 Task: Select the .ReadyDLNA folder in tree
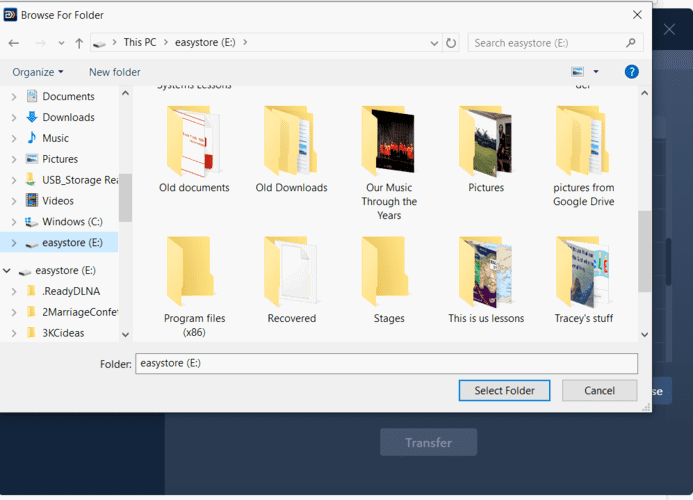click(71, 291)
